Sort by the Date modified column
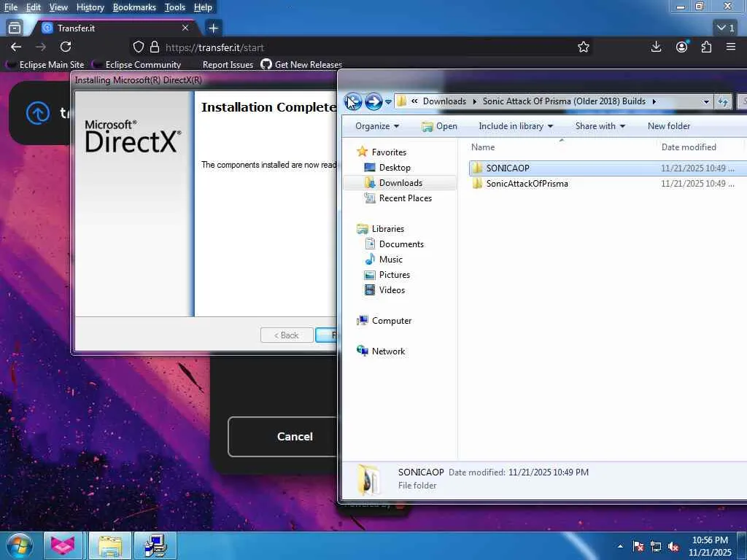The image size is (747, 560). 689,147
